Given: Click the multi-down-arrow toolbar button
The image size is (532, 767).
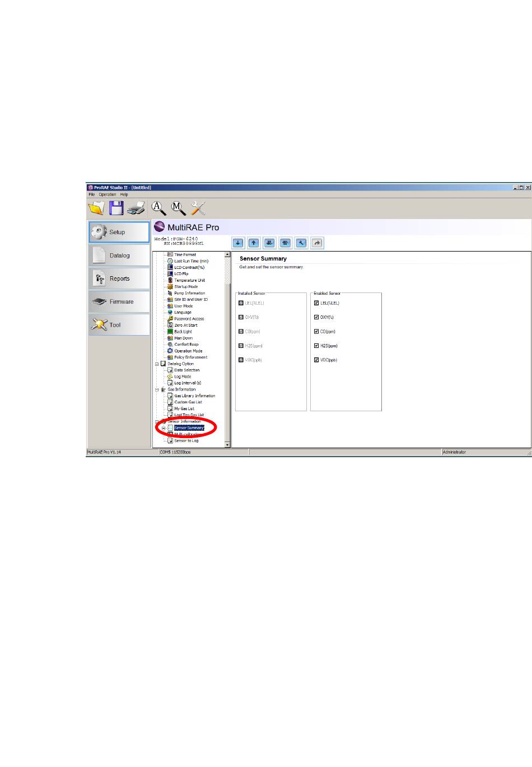Looking at the screenshot, I should (x=269, y=243).
